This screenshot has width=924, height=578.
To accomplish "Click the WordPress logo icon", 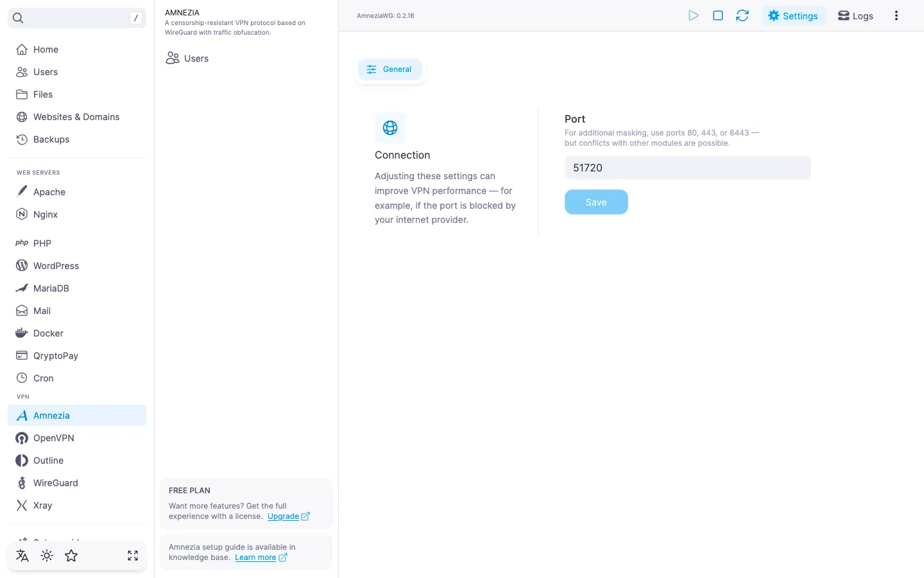I will 22,266.
